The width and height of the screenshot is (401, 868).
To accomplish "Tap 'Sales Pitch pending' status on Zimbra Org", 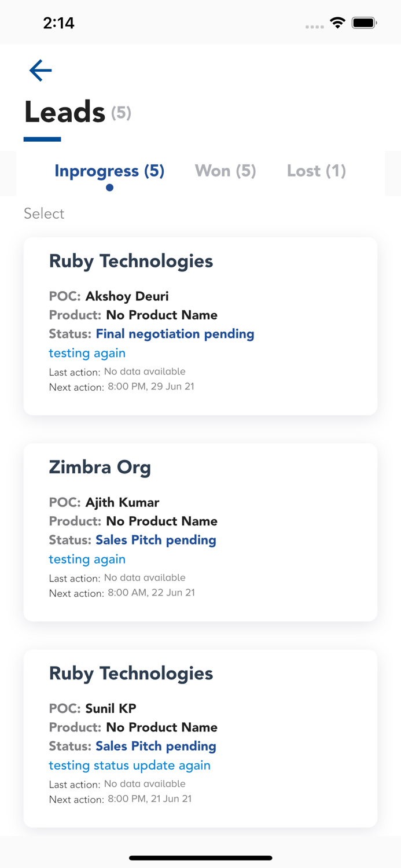I will click(x=156, y=540).
